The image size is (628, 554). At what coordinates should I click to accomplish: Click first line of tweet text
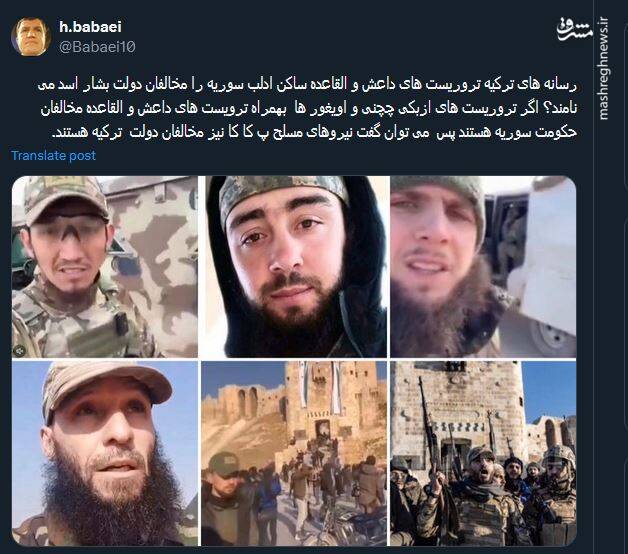tap(308, 85)
